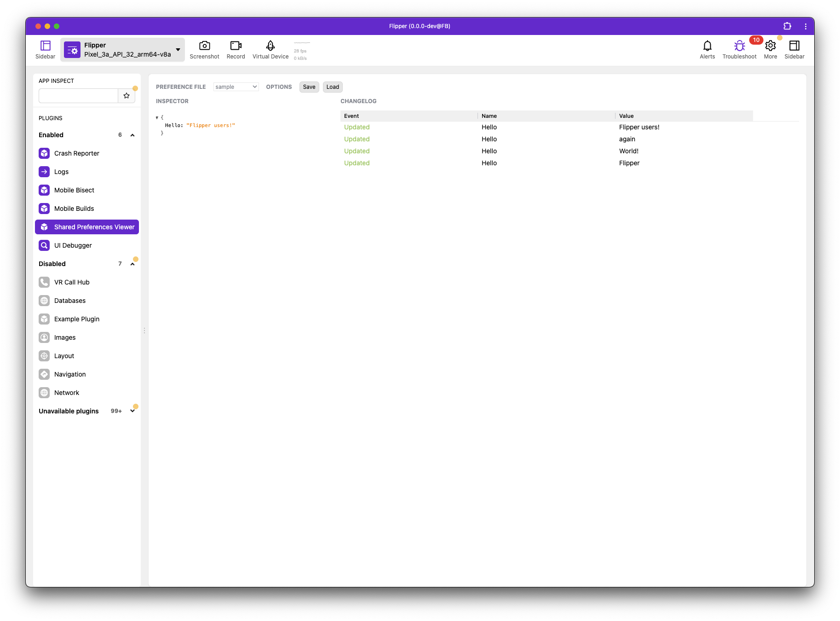Start Record with video icon
Image resolution: width=840 pixels, height=621 pixels.
coord(236,46)
